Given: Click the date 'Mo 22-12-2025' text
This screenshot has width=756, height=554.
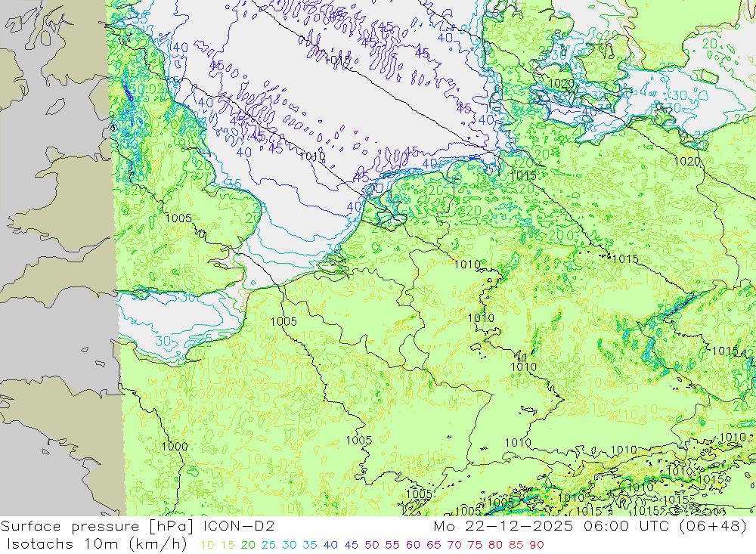Looking at the screenshot, I should (503, 526).
